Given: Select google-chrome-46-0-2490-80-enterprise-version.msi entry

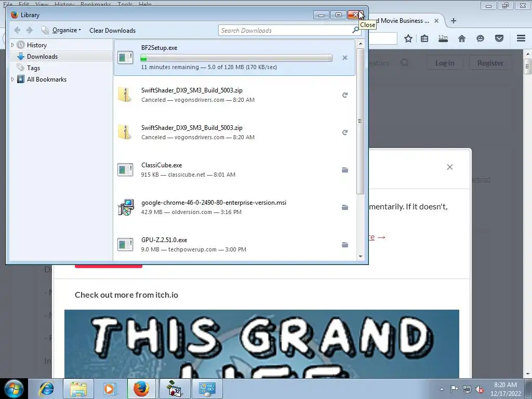Looking at the screenshot, I should tap(234, 207).
